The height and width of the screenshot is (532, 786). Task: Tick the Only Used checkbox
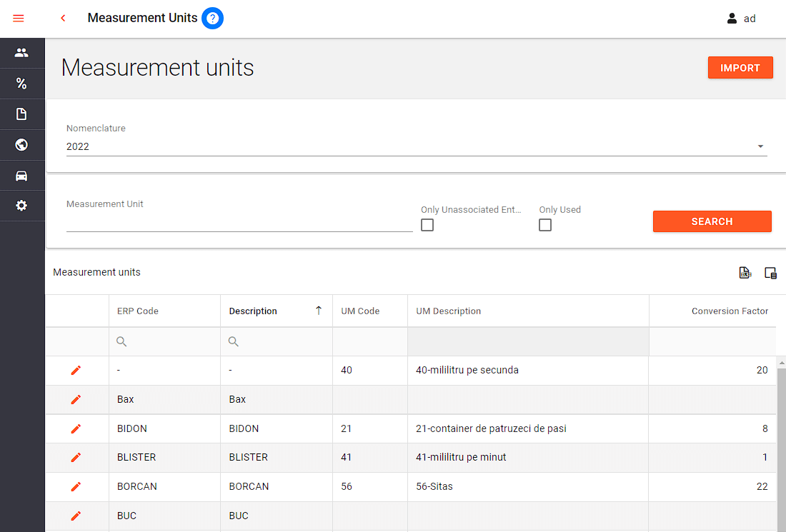pyautogui.click(x=545, y=225)
